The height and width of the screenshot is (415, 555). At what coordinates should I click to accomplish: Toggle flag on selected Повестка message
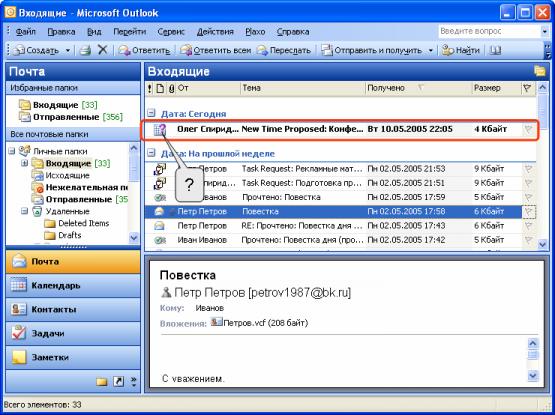click(529, 212)
